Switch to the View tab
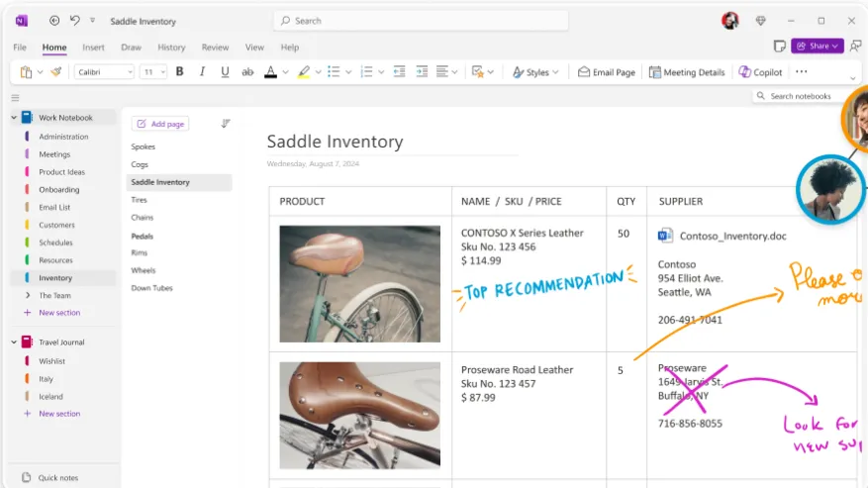This screenshot has height=488, width=868. click(254, 48)
